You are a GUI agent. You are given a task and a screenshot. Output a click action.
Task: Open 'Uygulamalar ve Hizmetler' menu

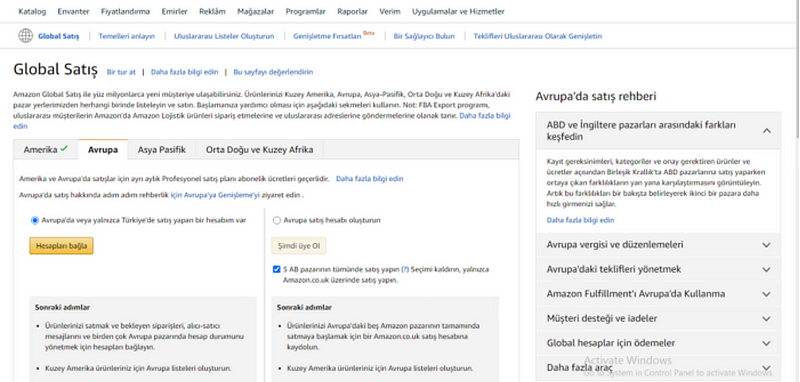[x=458, y=11]
